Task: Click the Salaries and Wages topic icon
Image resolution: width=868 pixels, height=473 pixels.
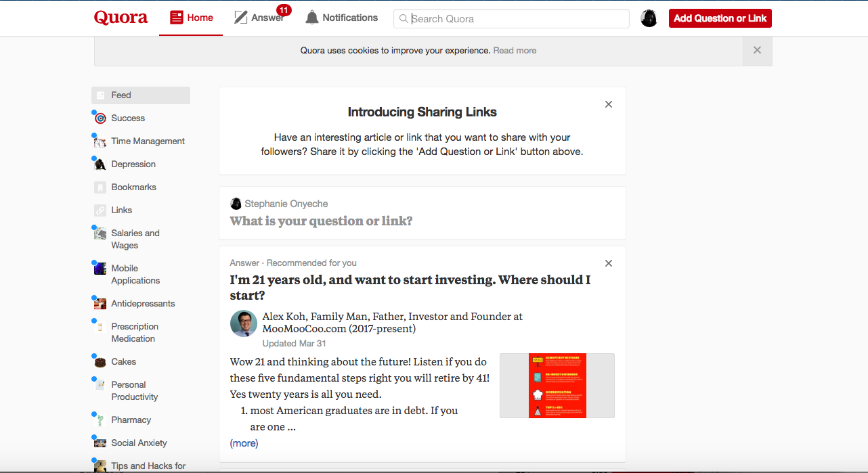Action: (x=100, y=233)
